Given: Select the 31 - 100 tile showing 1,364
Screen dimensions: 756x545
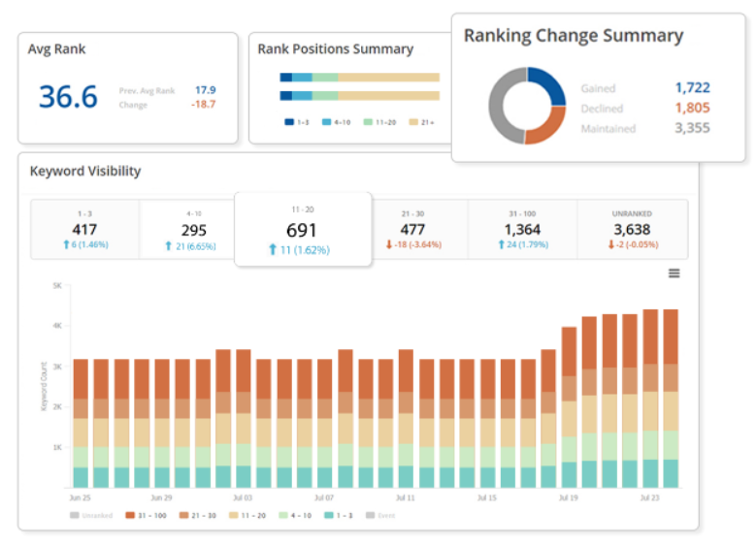Looking at the screenshot, I should 522,230.
